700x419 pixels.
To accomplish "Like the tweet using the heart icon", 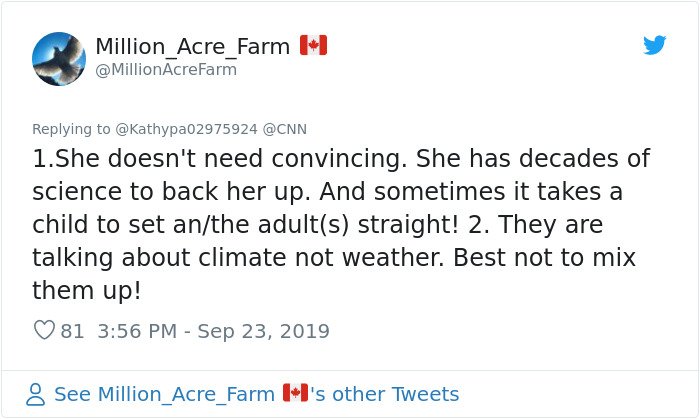I will coord(44,330).
